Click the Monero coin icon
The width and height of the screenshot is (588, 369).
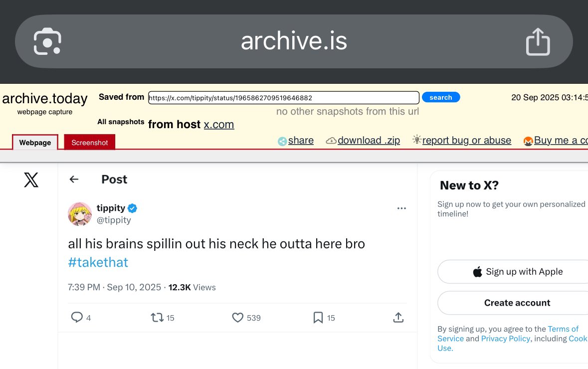tap(528, 141)
